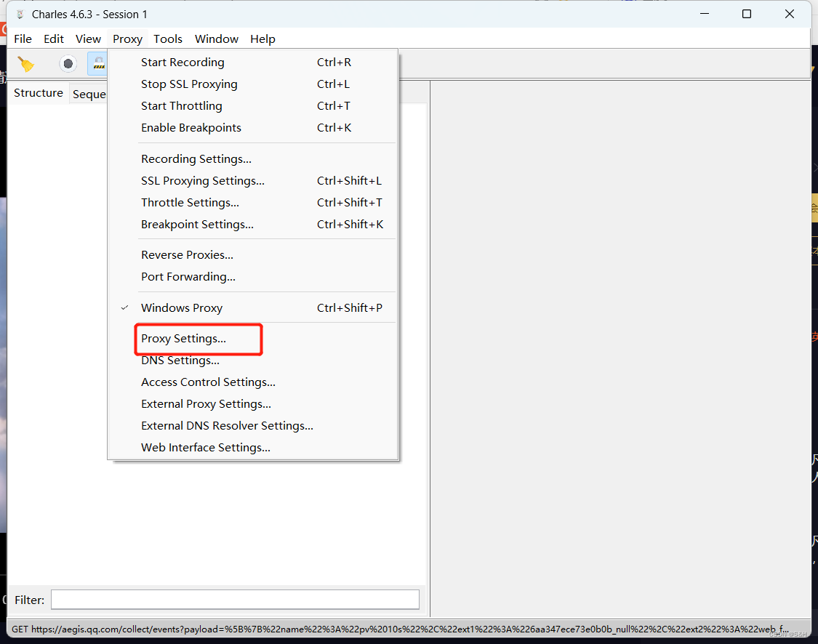Viewport: 818px width, 644px height.
Task: Open the View menu
Action: coord(88,39)
